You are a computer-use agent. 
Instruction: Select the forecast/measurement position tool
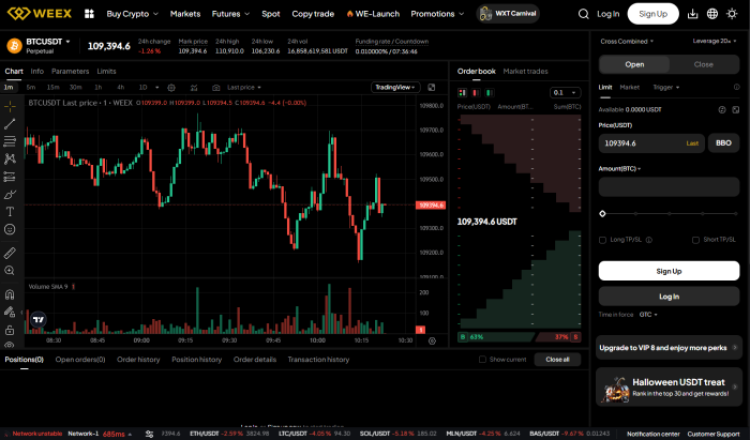pos(10,176)
